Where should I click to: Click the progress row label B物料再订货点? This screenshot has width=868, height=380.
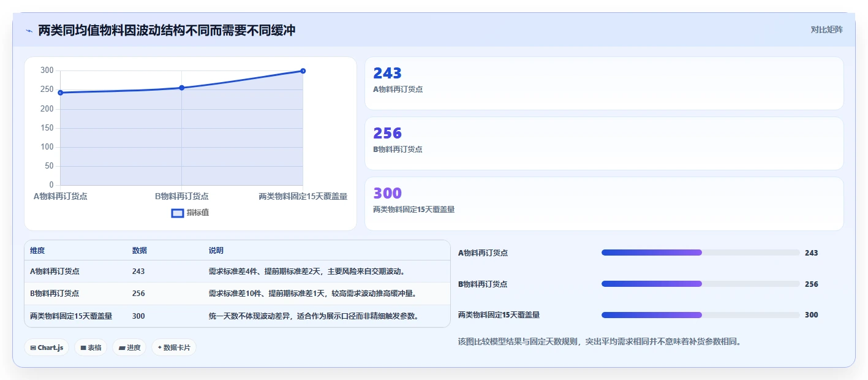pos(483,284)
